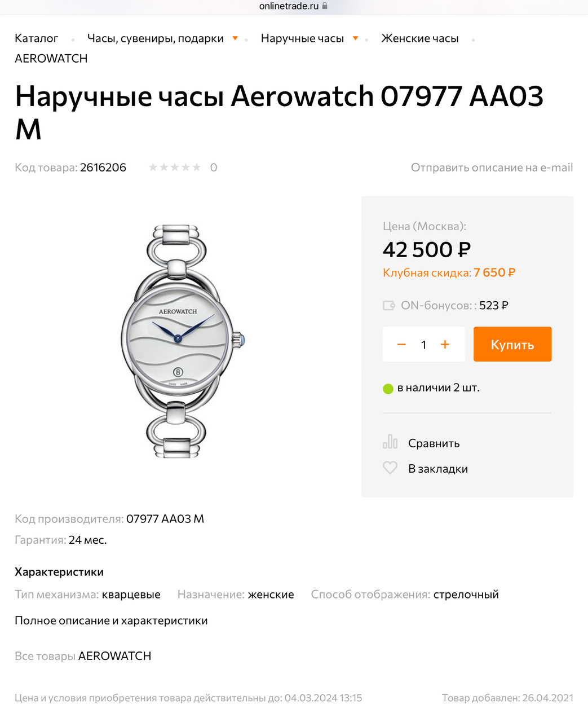This screenshot has width=588, height=722.
Task: Click the five-star rating icons
Action: pyautogui.click(x=175, y=168)
